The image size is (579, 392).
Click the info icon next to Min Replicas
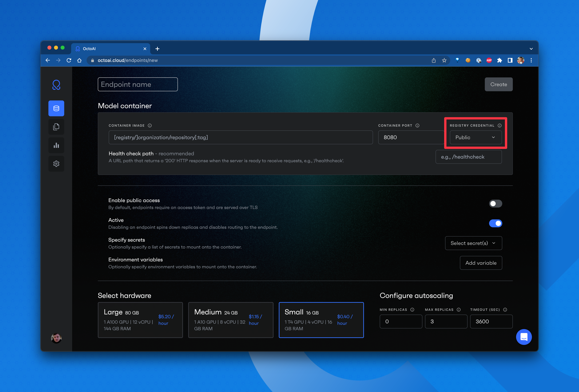412,310
